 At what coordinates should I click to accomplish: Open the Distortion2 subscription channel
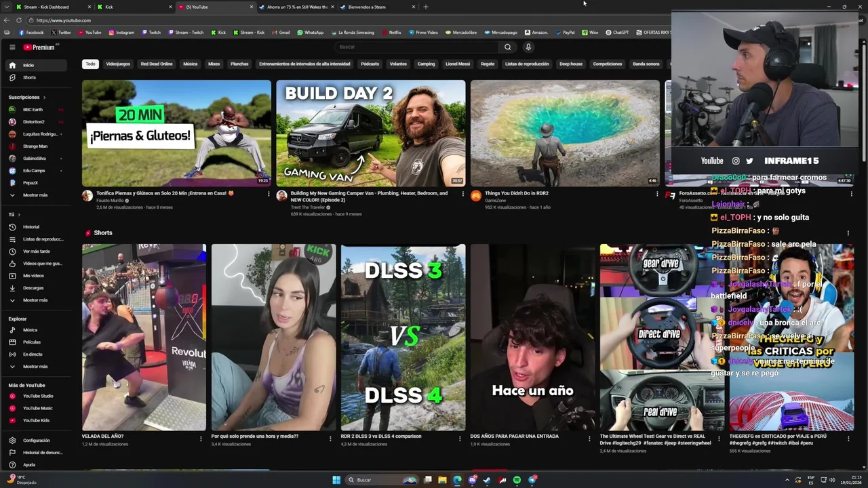tap(37, 121)
